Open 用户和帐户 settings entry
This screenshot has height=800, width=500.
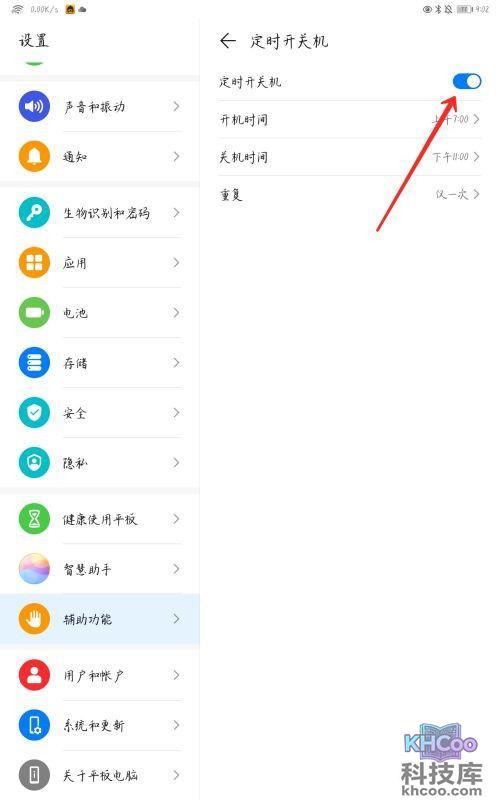point(100,675)
